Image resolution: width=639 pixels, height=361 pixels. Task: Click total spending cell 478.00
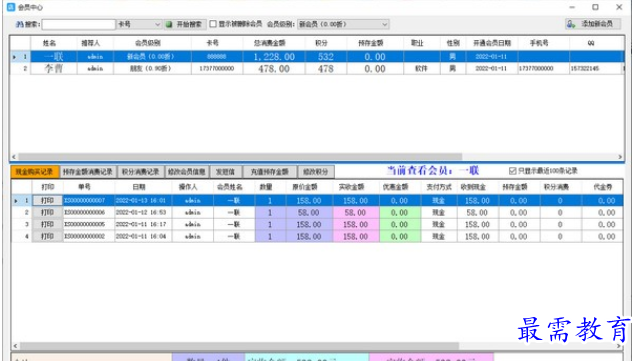point(274,69)
